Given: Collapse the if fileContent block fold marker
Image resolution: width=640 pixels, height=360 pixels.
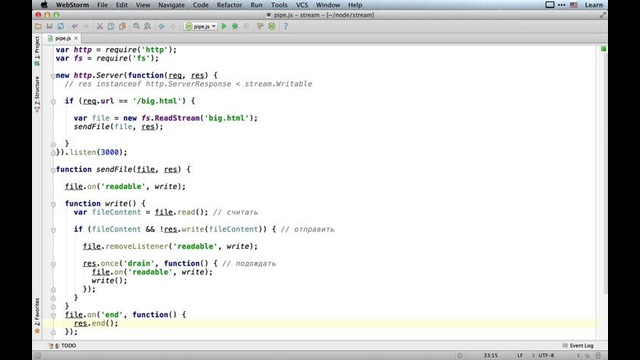Looking at the screenshot, I should pos(53,230).
